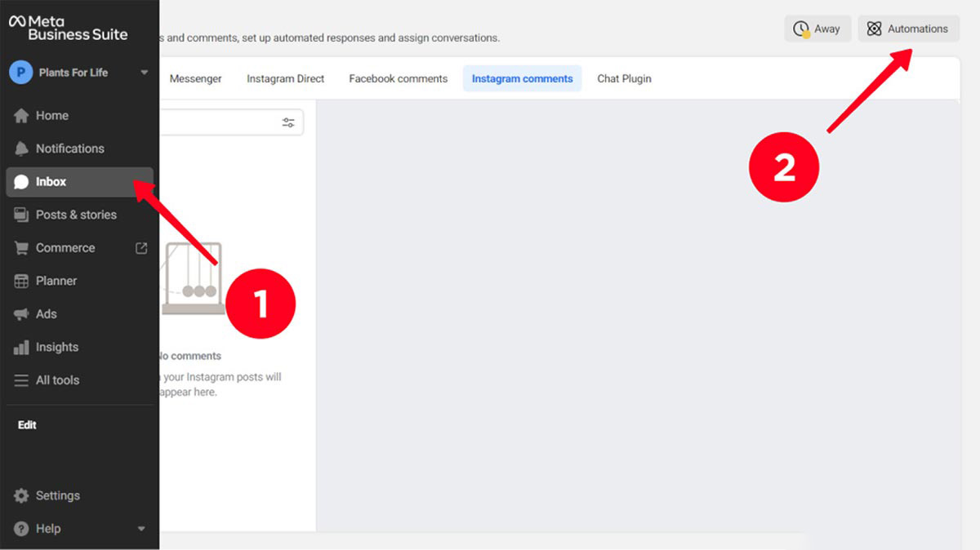Switch to the Messenger tab
980x550 pixels.
point(195,78)
